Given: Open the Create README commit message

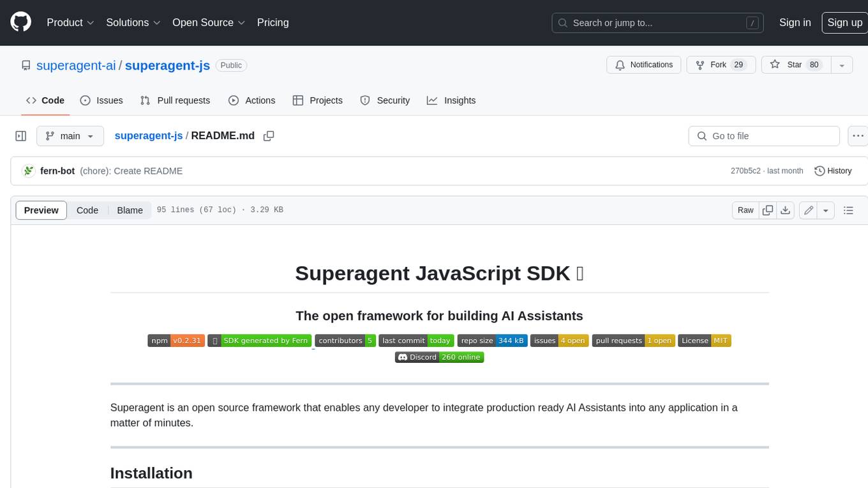Looking at the screenshot, I should 131,171.
